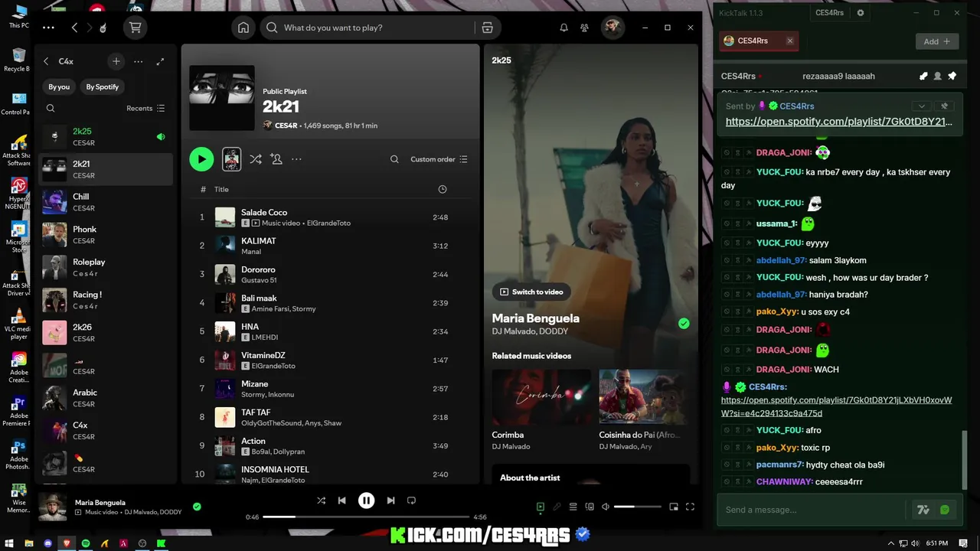Unpin the pinned message in KickTalk
Viewport: 980px width, 551px height.
click(944, 106)
